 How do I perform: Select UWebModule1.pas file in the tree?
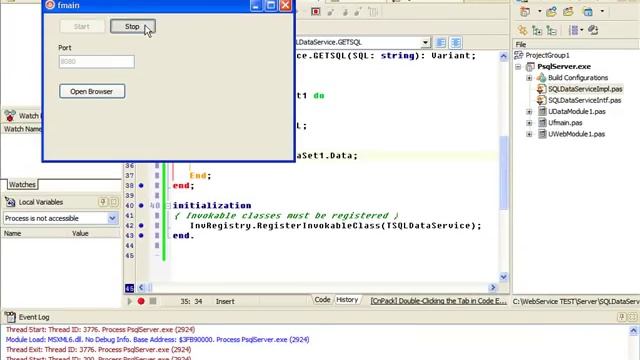click(x=576, y=134)
